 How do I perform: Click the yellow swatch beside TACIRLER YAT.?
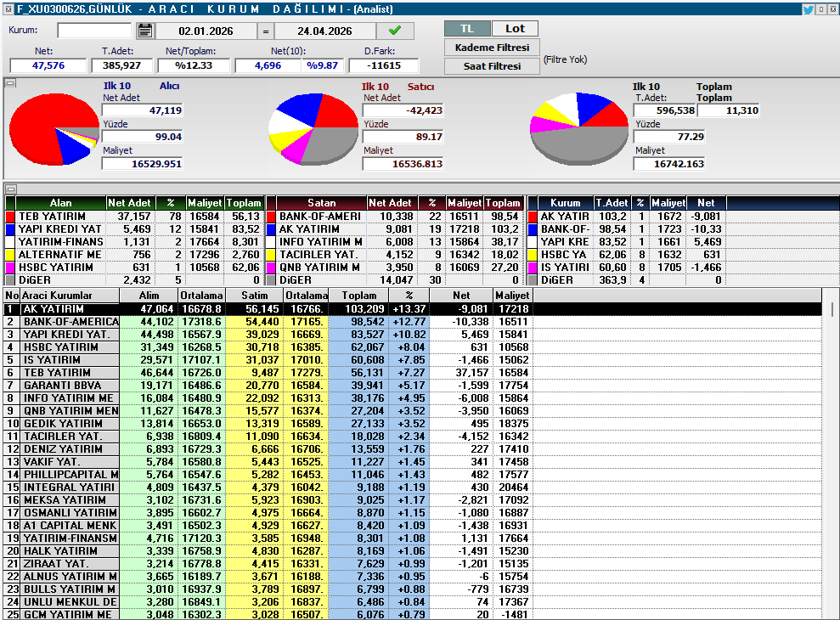click(271, 255)
